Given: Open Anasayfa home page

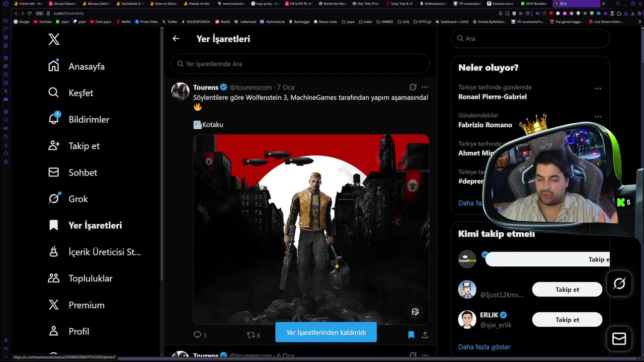Looking at the screenshot, I should click(76, 66).
